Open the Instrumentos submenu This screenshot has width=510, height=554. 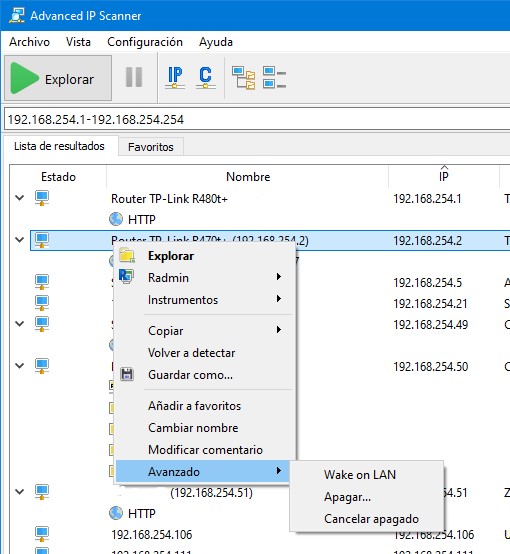[205, 300]
